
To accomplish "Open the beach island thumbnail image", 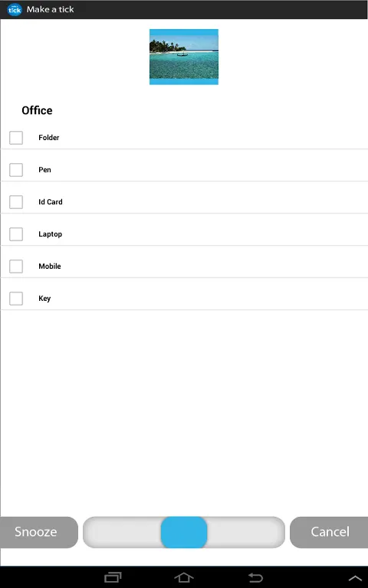I will (184, 57).
